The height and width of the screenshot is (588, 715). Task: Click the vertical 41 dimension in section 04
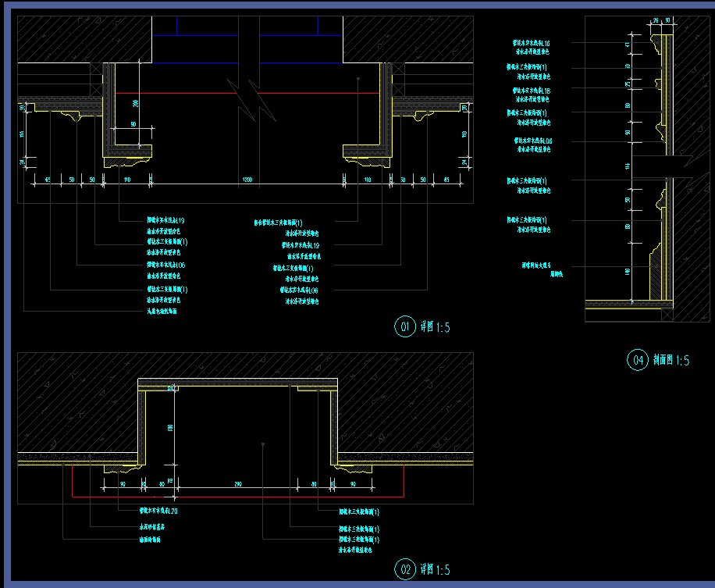[628, 45]
